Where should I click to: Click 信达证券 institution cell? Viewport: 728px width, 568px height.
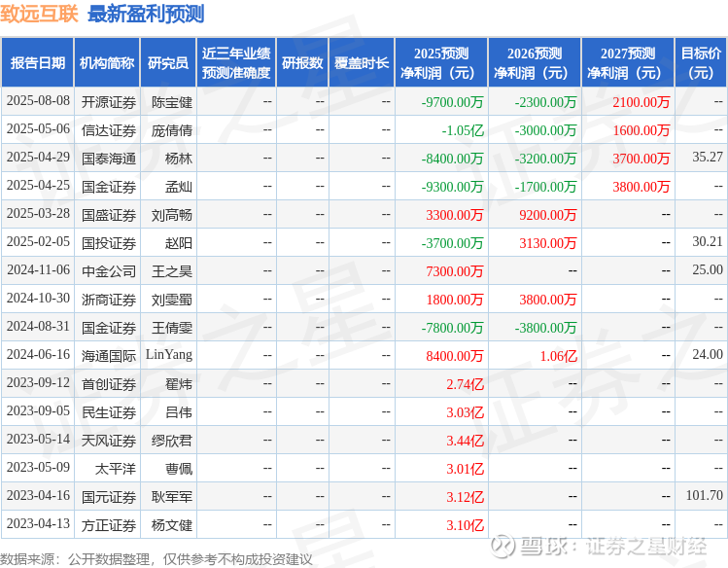click(x=109, y=130)
